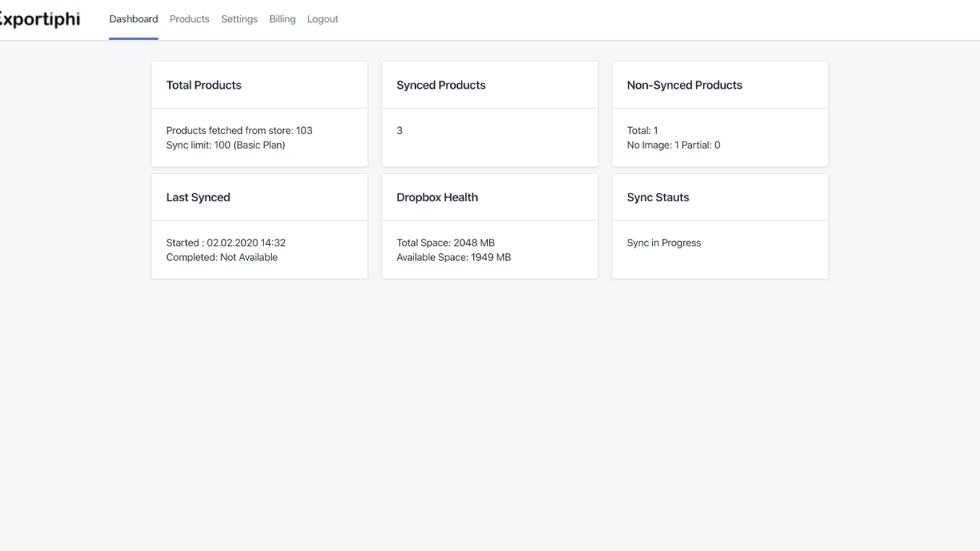Image resolution: width=980 pixels, height=551 pixels.
Task: Click the Total Products card heading
Action: (x=204, y=85)
